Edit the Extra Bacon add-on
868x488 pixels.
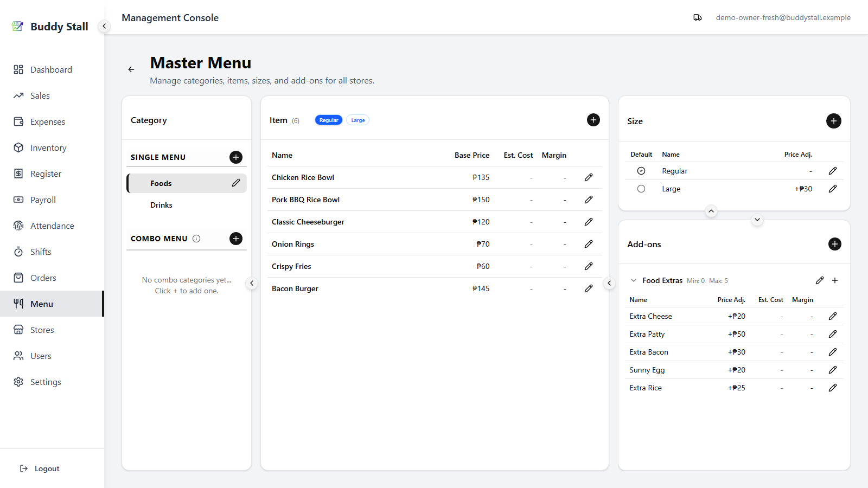click(833, 352)
